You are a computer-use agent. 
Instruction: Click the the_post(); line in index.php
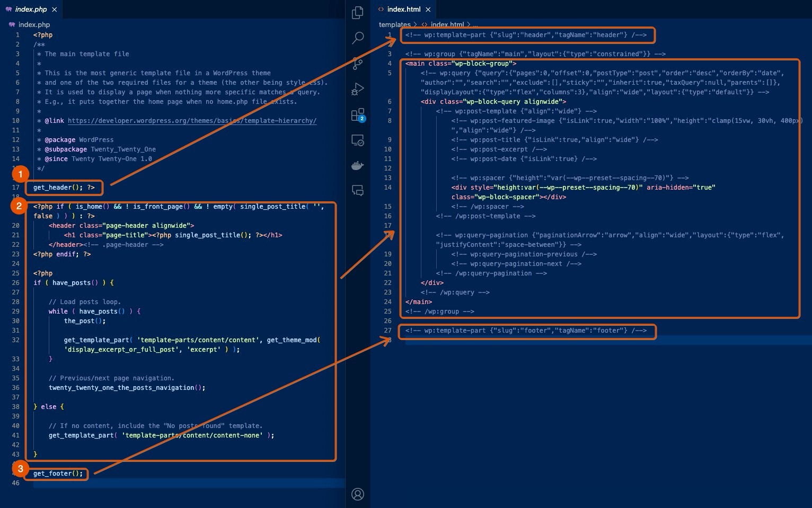85,321
